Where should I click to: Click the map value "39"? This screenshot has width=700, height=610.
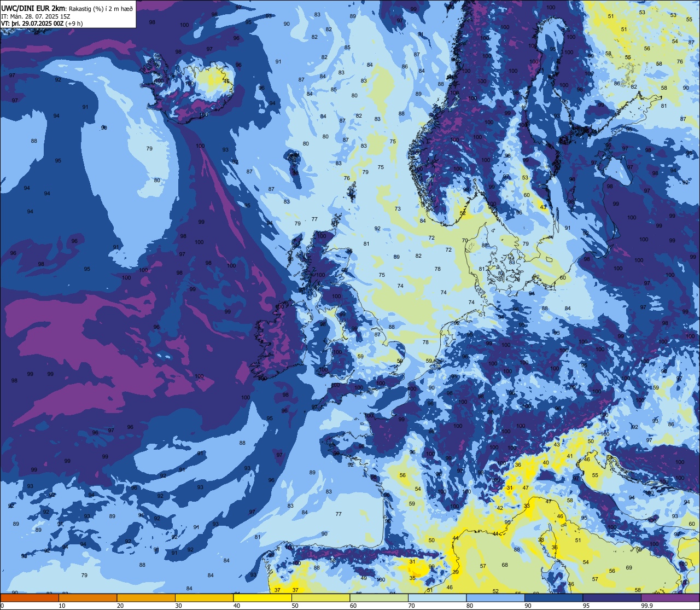point(456,572)
